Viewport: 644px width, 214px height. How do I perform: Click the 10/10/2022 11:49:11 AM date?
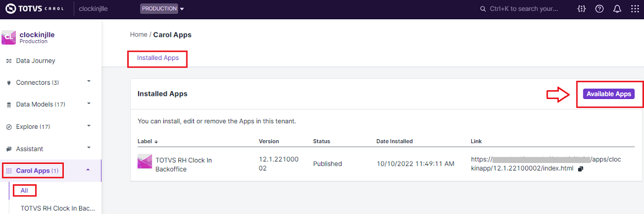[x=415, y=164]
